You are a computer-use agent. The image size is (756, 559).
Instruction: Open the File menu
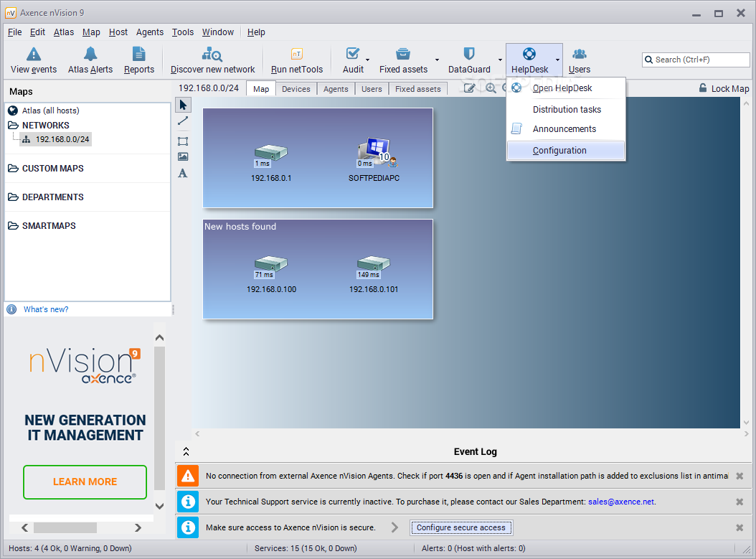14,32
